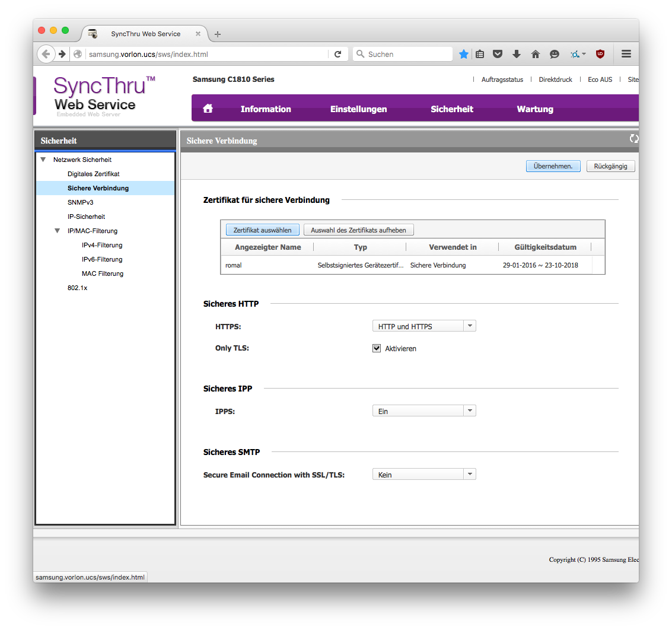Click the bookmark star icon
Image resolution: width=672 pixels, height=630 pixels.
463,54
